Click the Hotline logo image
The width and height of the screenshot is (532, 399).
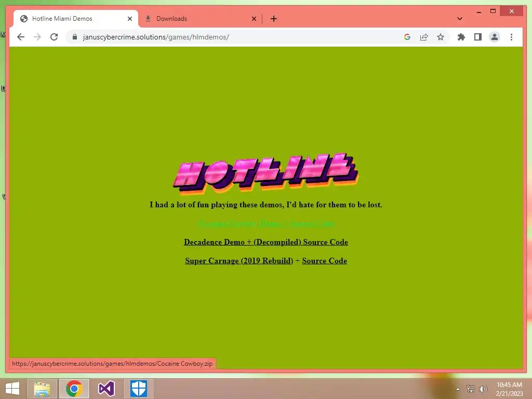click(x=266, y=174)
